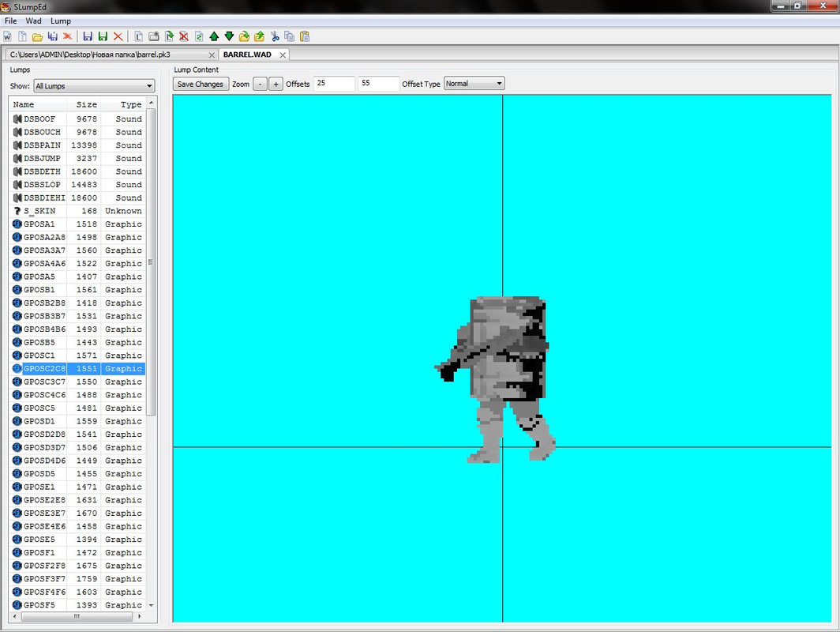Move the lump up with green up arrow
This screenshot has width=840, height=632.
click(214, 36)
